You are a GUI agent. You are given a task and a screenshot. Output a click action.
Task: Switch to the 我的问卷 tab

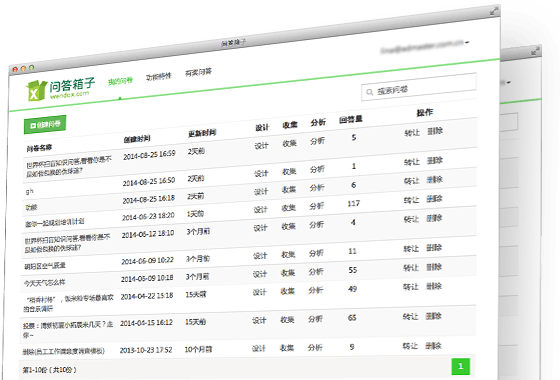(120, 81)
